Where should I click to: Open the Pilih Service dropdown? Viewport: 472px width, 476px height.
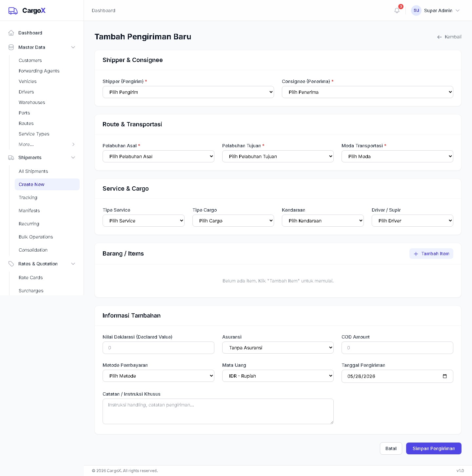[x=144, y=221]
